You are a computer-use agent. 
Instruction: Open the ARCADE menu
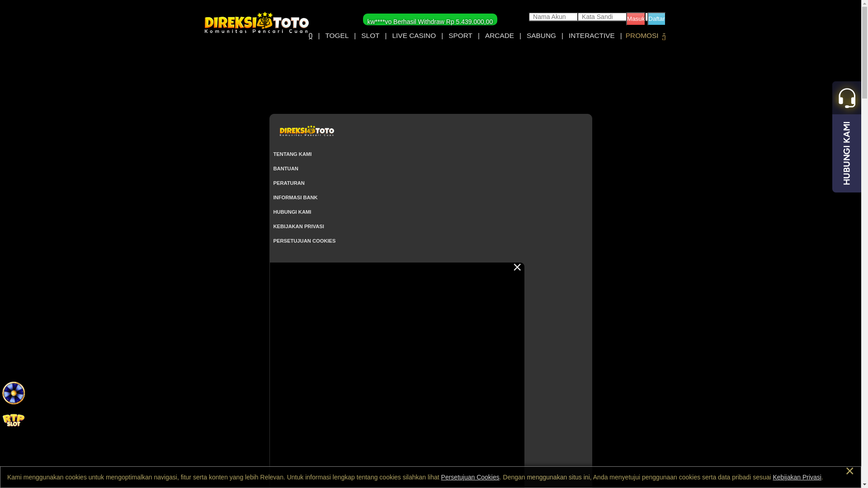pyautogui.click(x=500, y=36)
